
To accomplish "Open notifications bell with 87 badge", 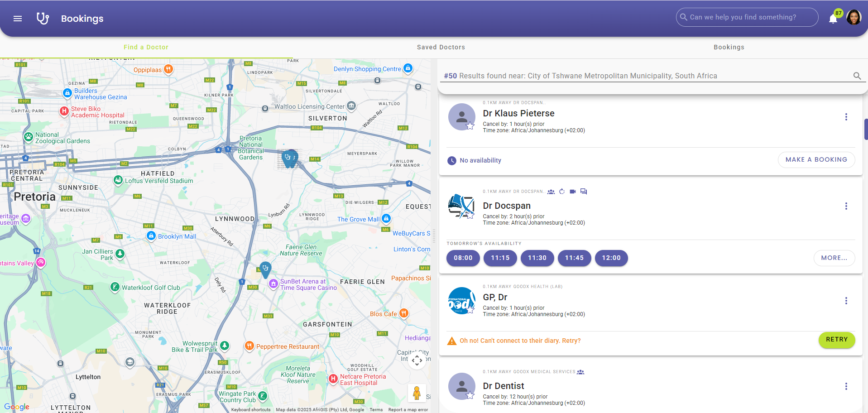I will (833, 19).
